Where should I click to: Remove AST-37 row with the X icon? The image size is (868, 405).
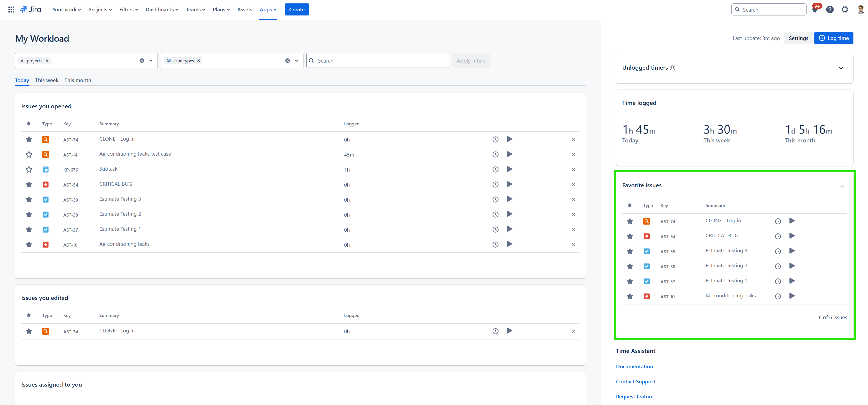(x=573, y=230)
